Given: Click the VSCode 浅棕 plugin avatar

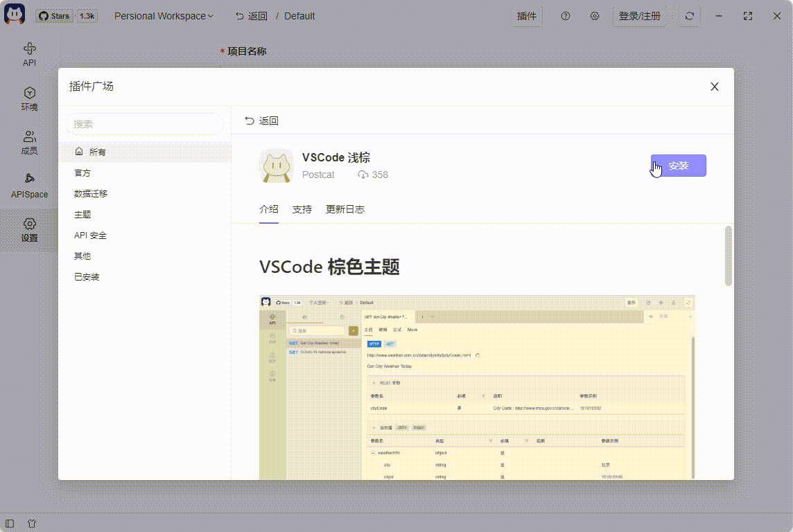Looking at the screenshot, I should coord(276,166).
